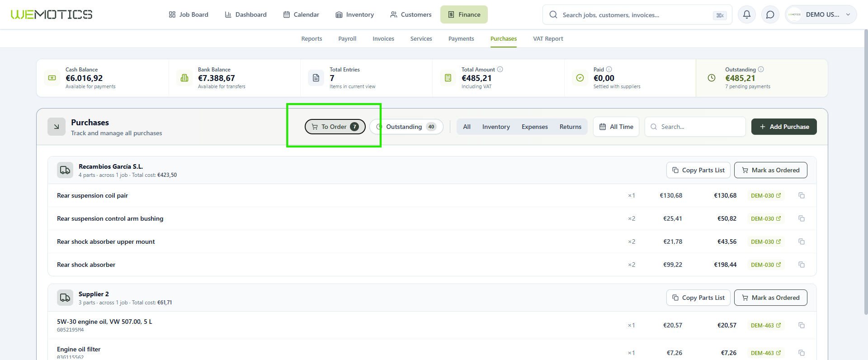The width and height of the screenshot is (868, 360).
Task: Copy Parts List for Supplier 2
Action: click(x=698, y=298)
